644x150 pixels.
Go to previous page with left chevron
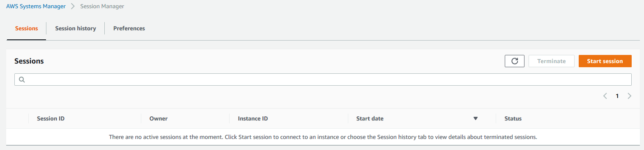pyautogui.click(x=605, y=96)
